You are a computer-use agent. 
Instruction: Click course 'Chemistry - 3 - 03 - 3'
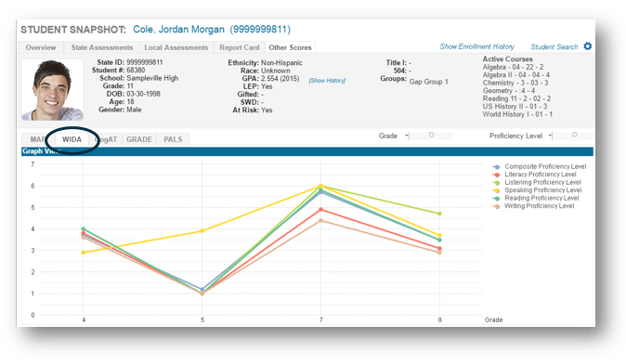click(515, 83)
